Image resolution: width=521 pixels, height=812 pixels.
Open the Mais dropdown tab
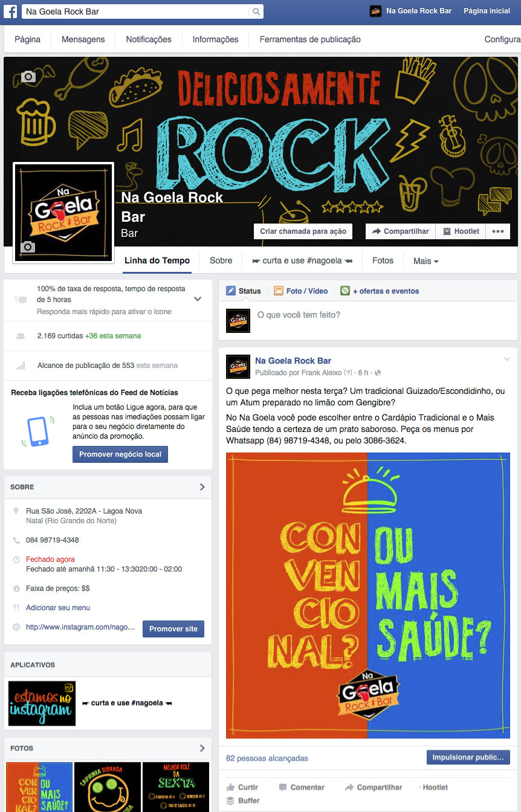click(x=426, y=261)
